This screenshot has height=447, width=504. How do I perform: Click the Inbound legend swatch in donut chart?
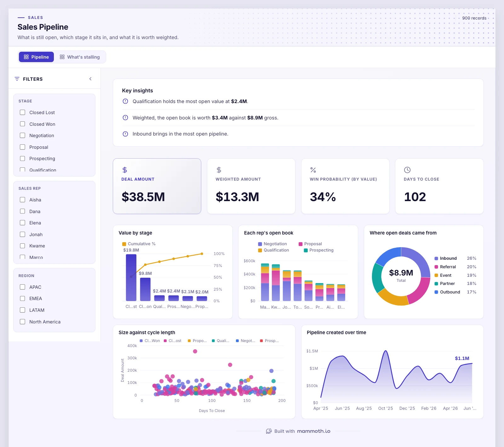(x=436, y=258)
